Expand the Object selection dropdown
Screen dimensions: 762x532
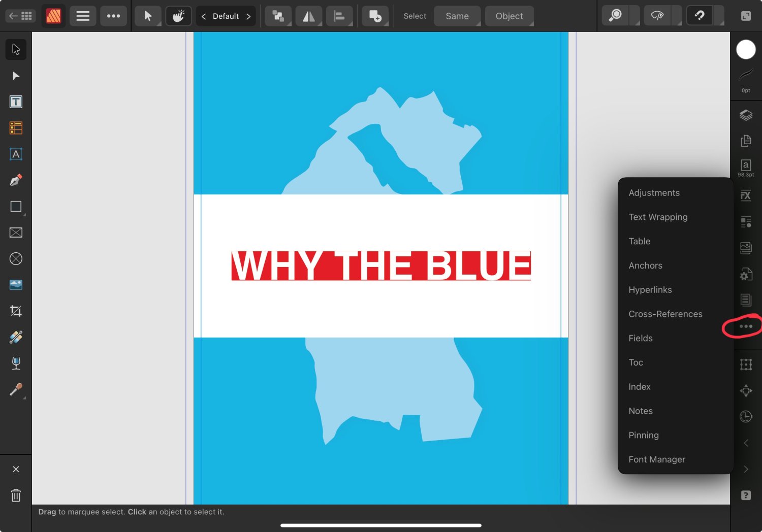tap(509, 16)
